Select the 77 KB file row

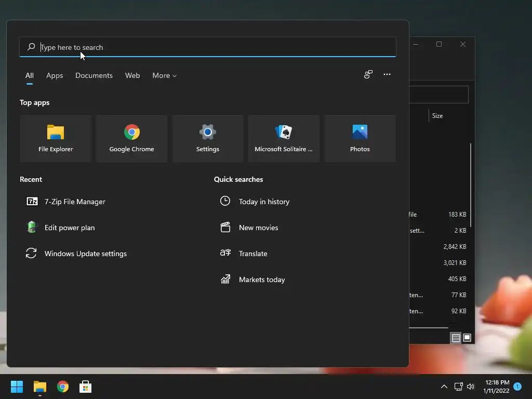click(438, 295)
